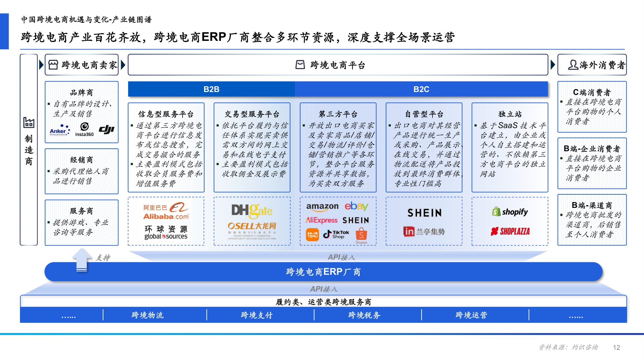Click the subtitle 中国跨境电商机遇与变化-产业链图谱
Screen dimensions: 644x362
86,20
